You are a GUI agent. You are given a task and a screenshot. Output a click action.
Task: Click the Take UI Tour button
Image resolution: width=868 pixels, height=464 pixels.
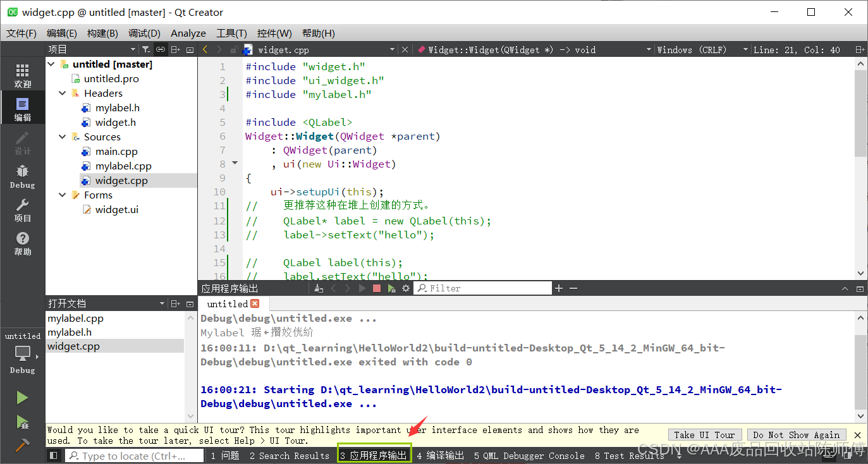(704, 435)
